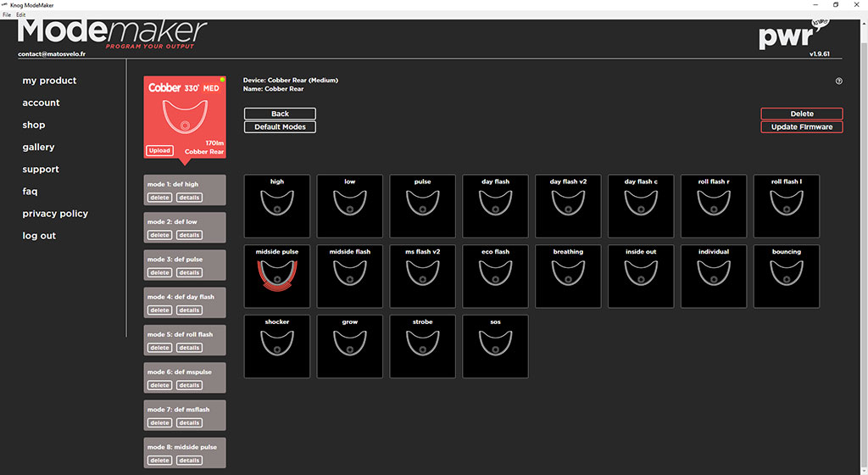Select the individual mode tile
Image resolution: width=868 pixels, height=475 pixels.
[x=714, y=277]
